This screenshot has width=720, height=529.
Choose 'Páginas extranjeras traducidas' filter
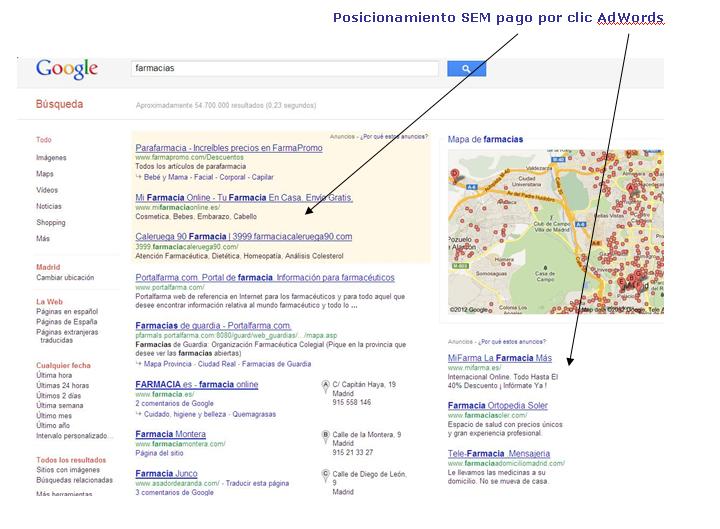coord(67,336)
